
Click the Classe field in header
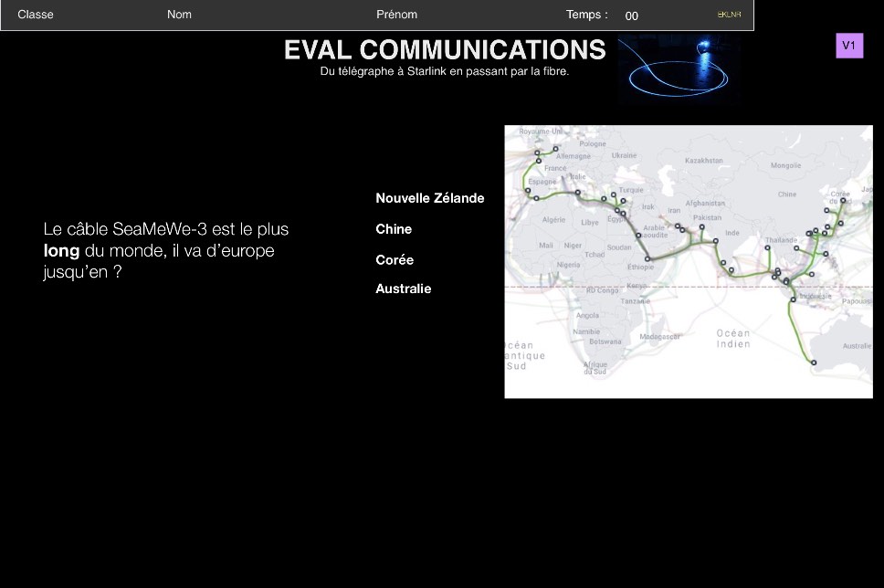[x=36, y=15]
